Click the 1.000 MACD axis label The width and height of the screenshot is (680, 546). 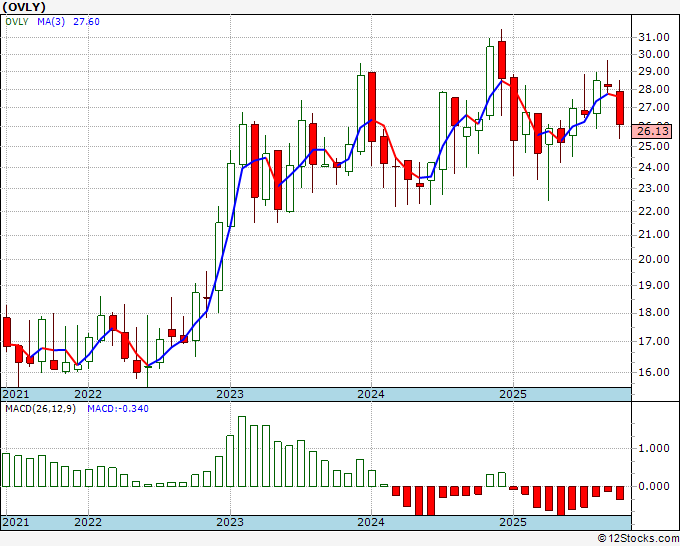[654, 449]
